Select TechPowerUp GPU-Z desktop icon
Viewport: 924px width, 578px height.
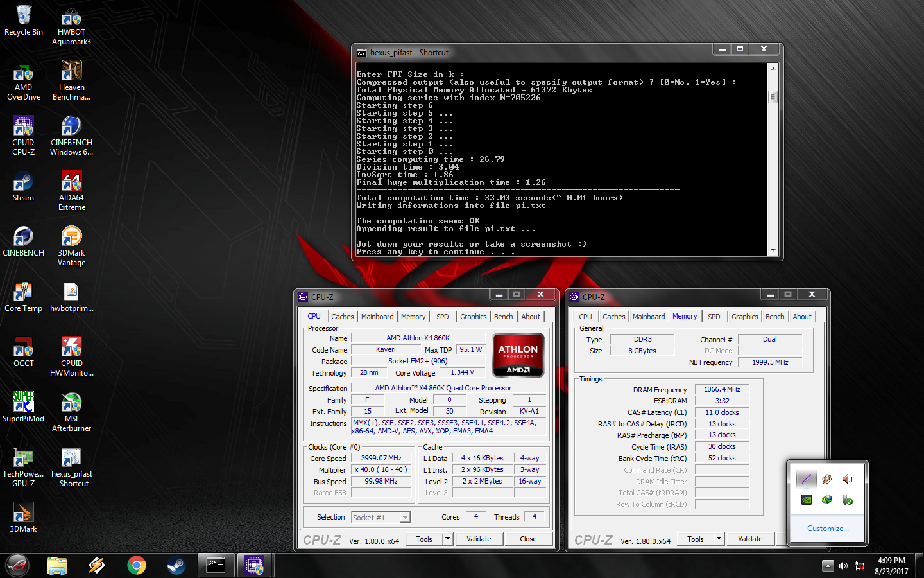point(24,468)
